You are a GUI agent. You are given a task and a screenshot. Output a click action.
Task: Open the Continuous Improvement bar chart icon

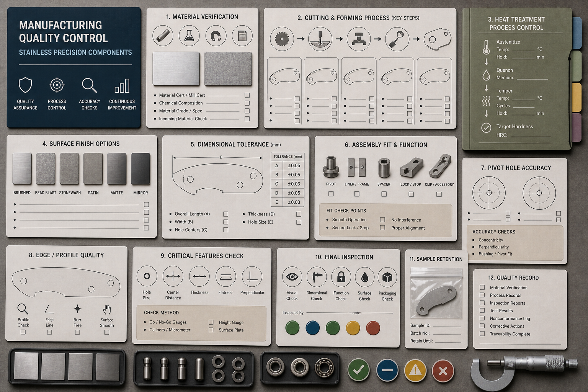pyautogui.click(x=122, y=86)
